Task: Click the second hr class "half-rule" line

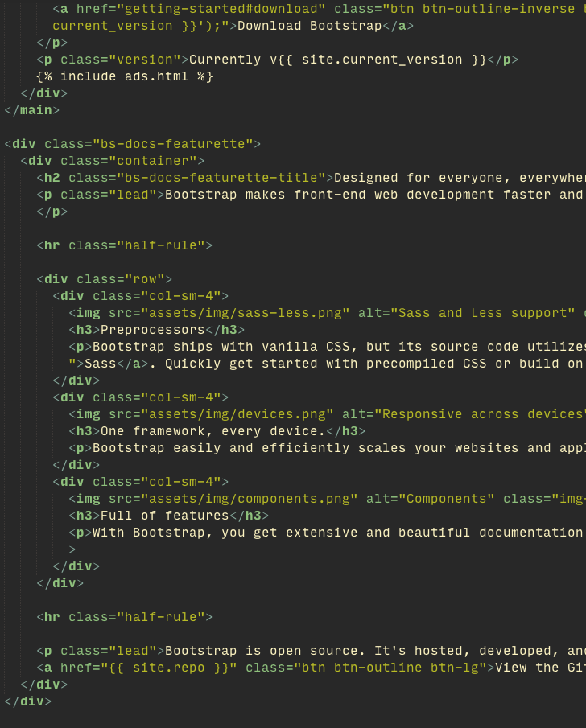Action: [x=125, y=617]
